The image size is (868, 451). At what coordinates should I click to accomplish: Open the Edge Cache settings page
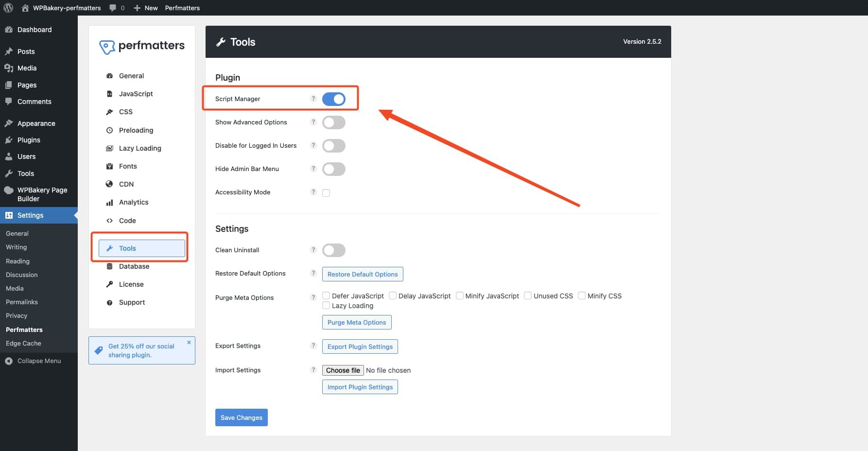tap(23, 343)
